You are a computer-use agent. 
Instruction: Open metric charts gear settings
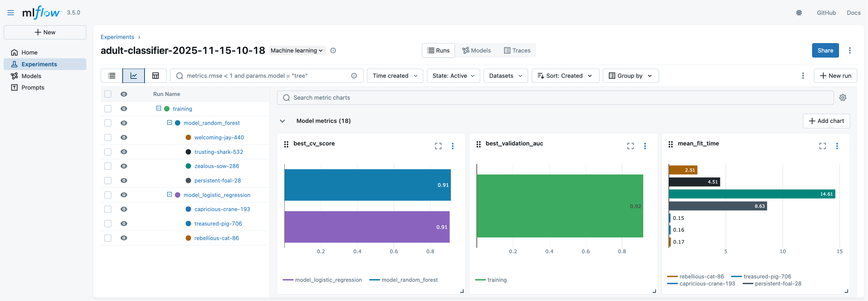[843, 98]
